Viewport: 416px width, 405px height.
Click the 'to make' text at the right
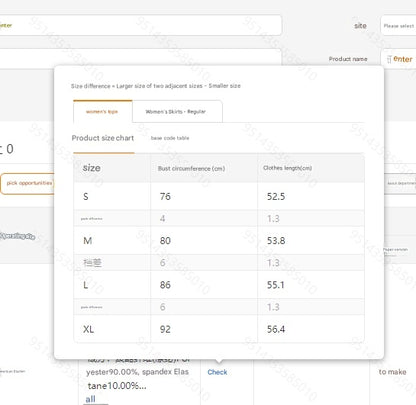pyautogui.click(x=392, y=372)
